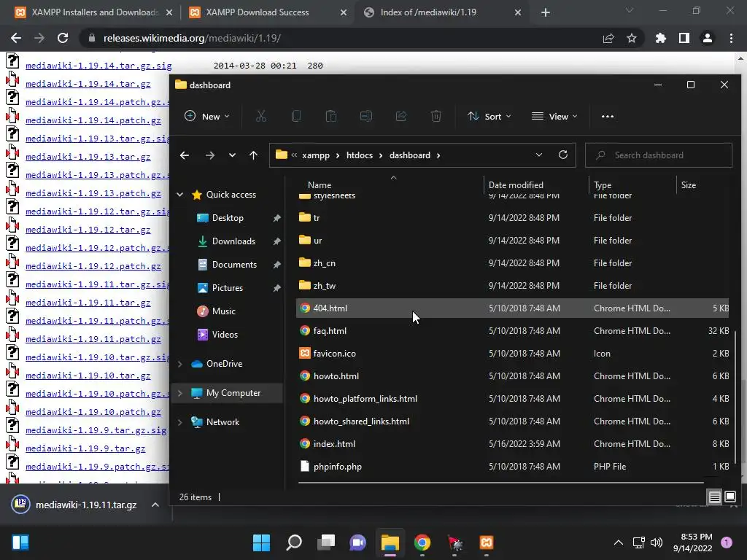Expand the OneDrive tree node

click(x=180, y=364)
